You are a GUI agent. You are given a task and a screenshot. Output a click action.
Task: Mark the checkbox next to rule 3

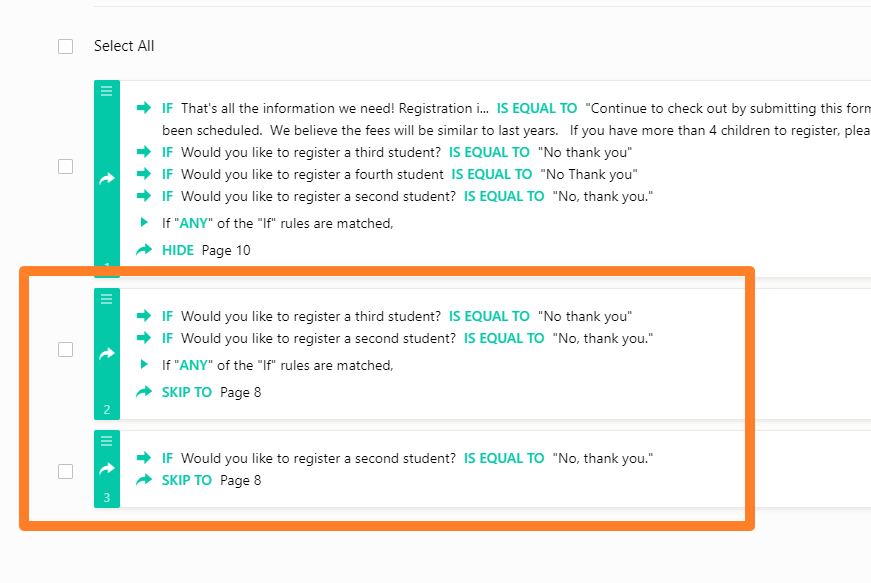[x=66, y=471]
